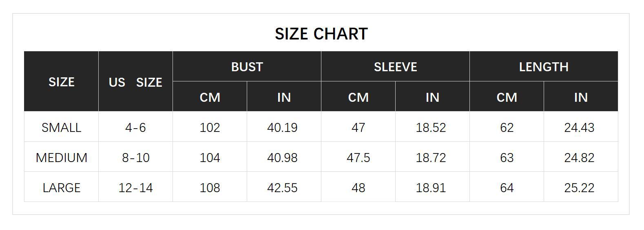Click sleeve value 18.91 inches
The width and height of the screenshot is (644, 230).
click(431, 187)
